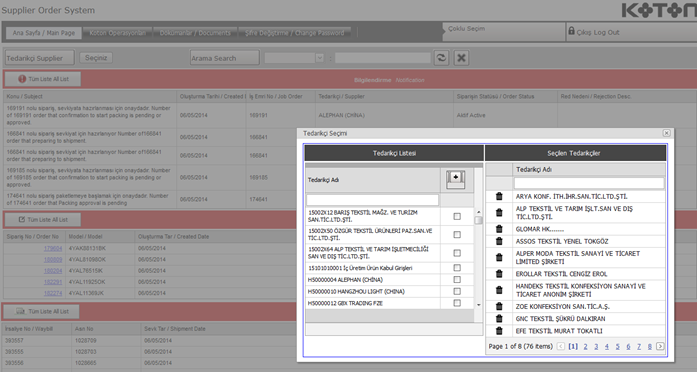The height and width of the screenshot is (372, 697).
Task: Open Ana Sayfa / Main Page tab
Action: pos(44,33)
